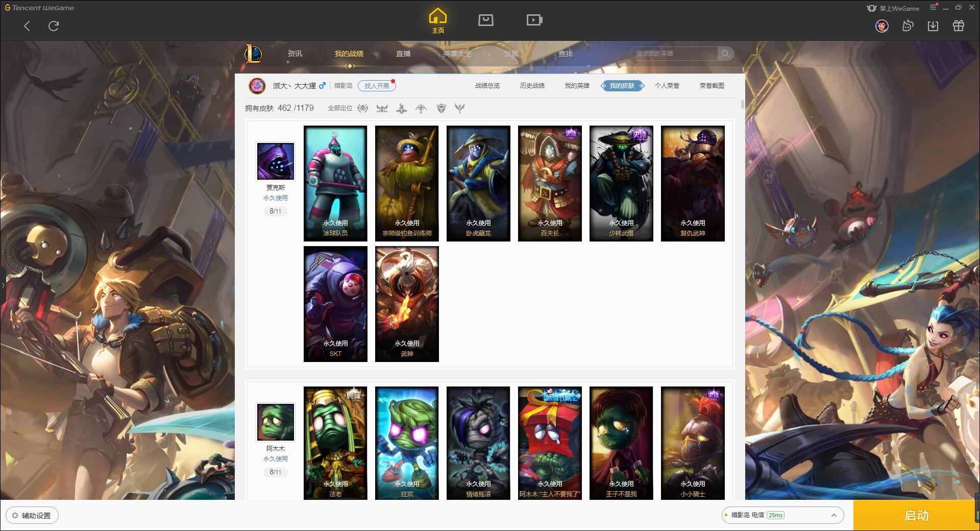
Task: Open the friends mascot icon next to the avatar
Action: pos(908,26)
